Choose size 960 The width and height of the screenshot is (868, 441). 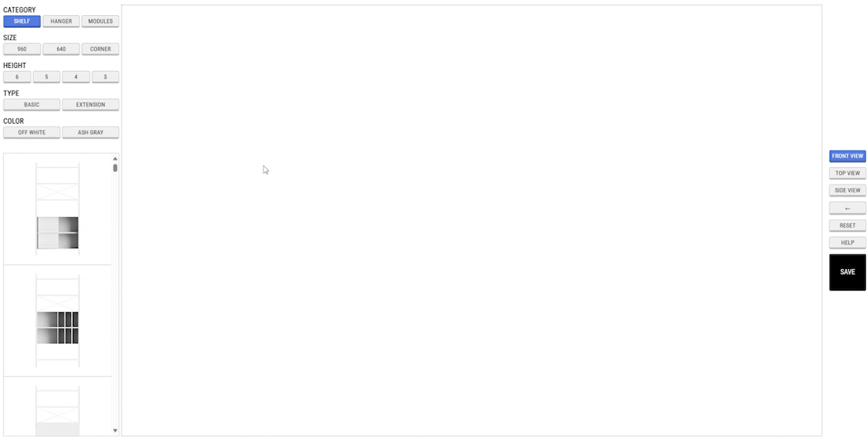[22, 49]
